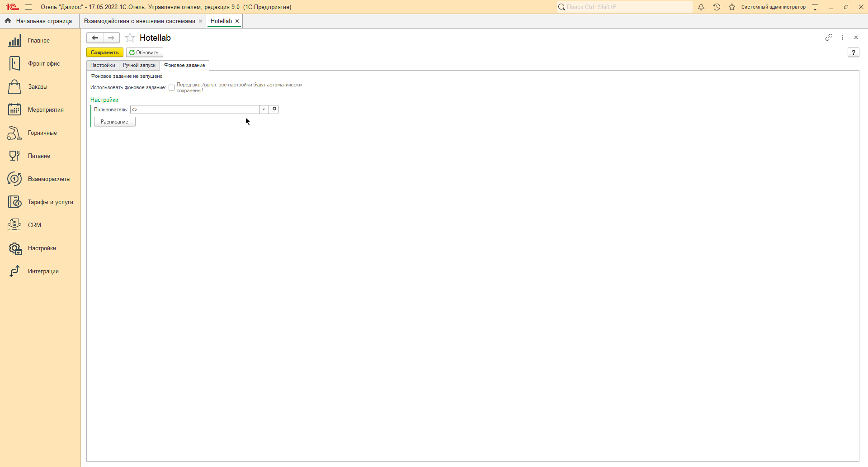Viewport: 868px width, 467px height.
Task: Open the Расписание schedule button
Action: pyautogui.click(x=115, y=122)
